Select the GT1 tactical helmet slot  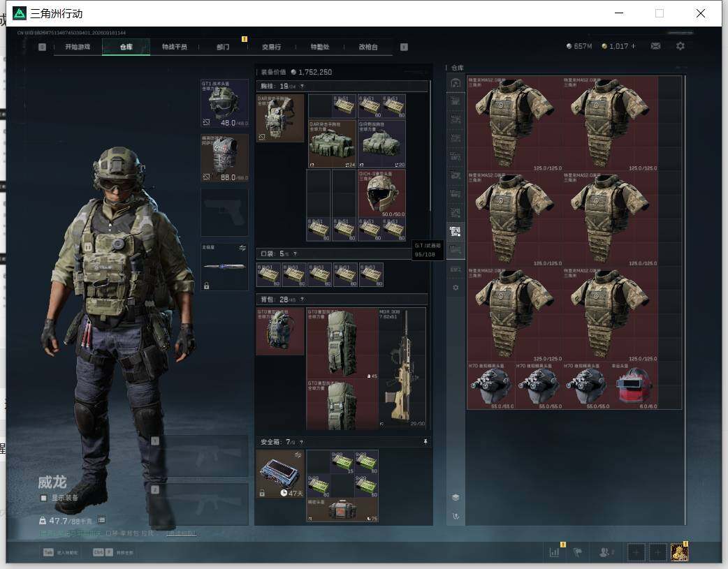pos(224,103)
